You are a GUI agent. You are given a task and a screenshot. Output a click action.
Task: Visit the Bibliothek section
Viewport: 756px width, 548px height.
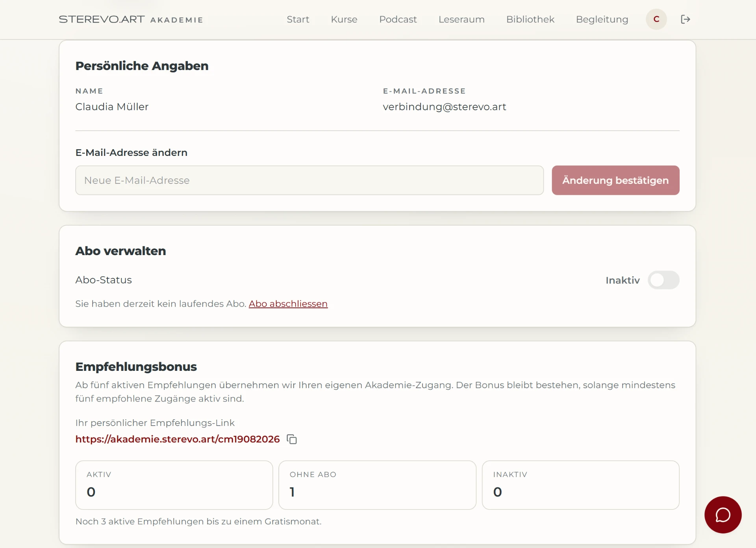point(530,19)
